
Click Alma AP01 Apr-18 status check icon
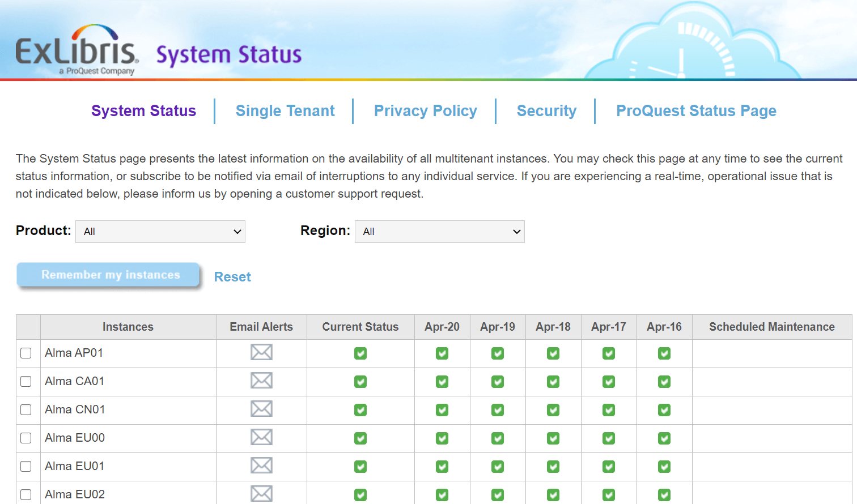[x=553, y=353]
